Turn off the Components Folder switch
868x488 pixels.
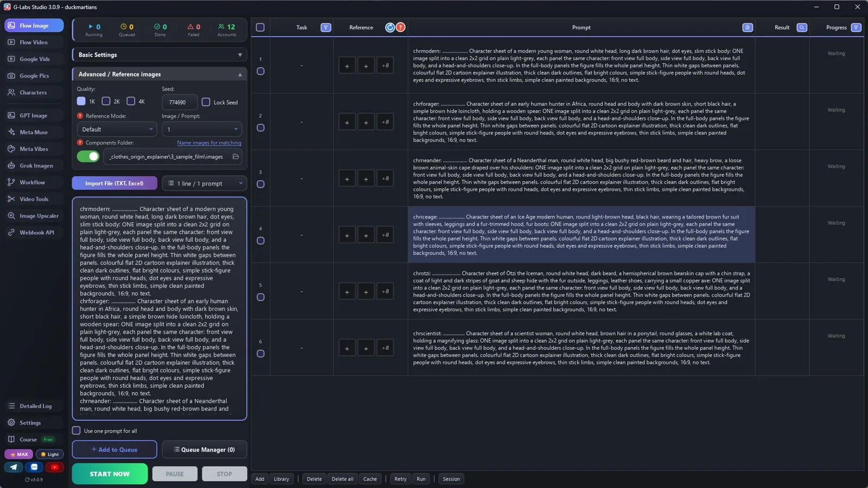88,157
